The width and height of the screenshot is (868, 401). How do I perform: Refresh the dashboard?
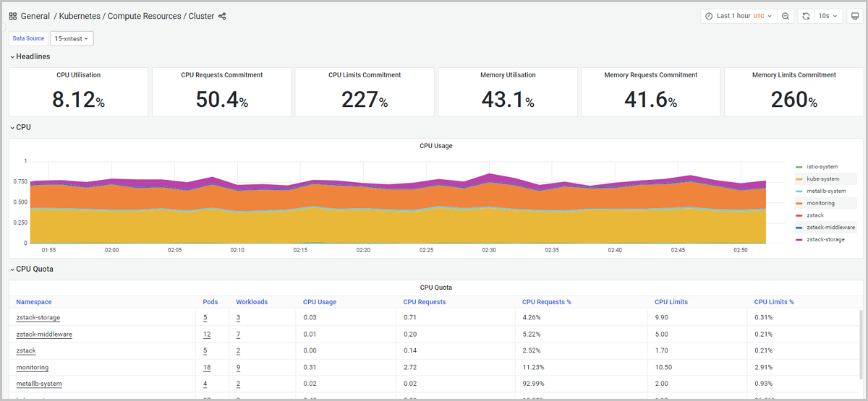coord(806,16)
